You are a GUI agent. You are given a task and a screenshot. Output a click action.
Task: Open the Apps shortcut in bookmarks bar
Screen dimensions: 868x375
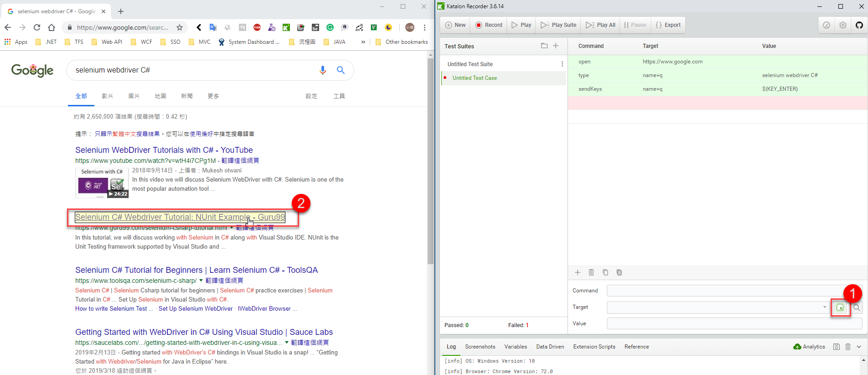coord(15,42)
